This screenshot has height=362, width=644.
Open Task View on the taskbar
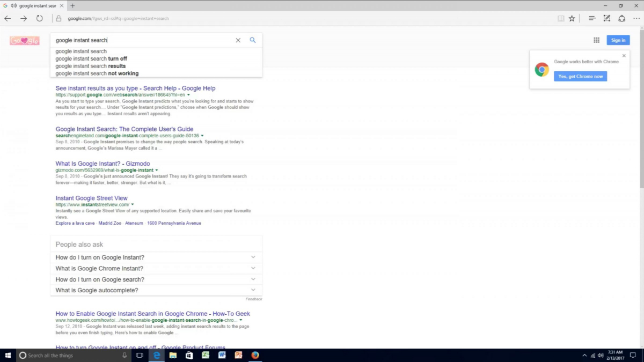(x=139, y=355)
